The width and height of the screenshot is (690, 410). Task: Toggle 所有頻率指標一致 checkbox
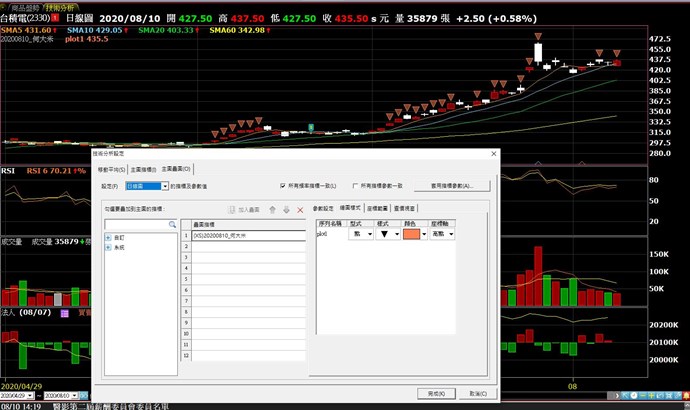click(283, 186)
